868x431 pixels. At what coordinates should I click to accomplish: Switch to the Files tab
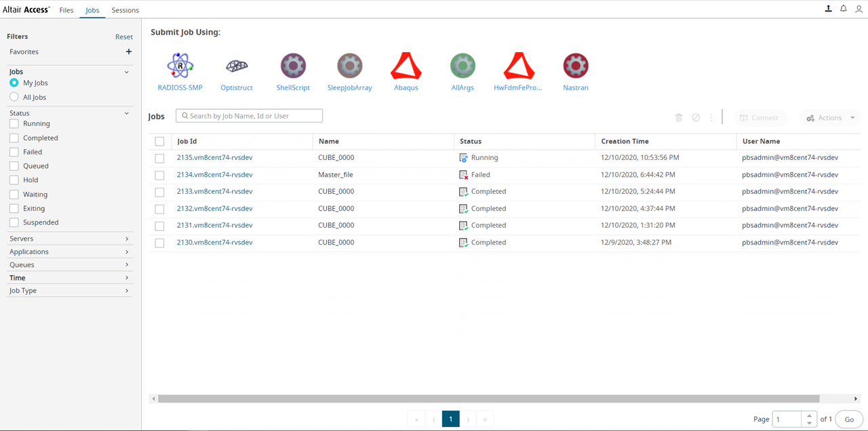tap(66, 10)
